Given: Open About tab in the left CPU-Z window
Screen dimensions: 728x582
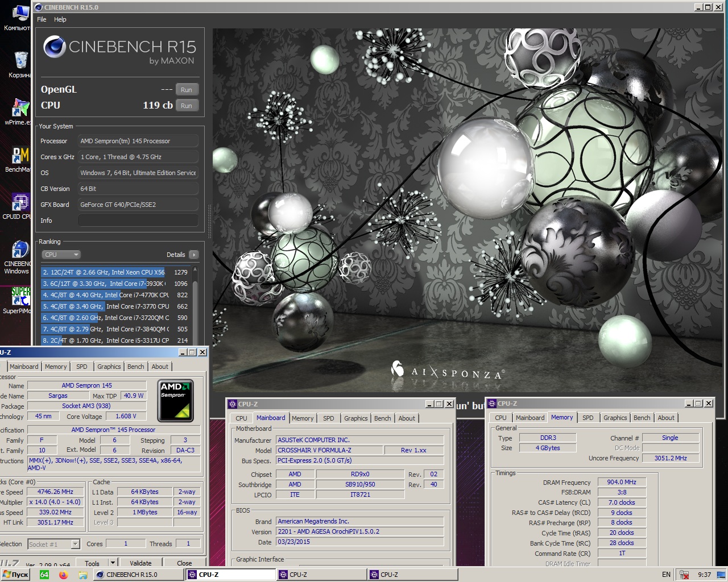Looking at the screenshot, I should 160,367.
